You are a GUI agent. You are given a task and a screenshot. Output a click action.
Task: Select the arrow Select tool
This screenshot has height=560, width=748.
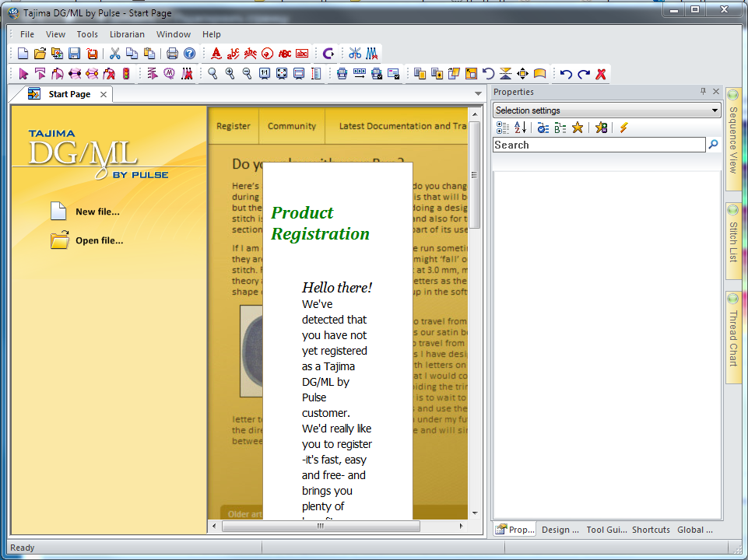point(23,74)
